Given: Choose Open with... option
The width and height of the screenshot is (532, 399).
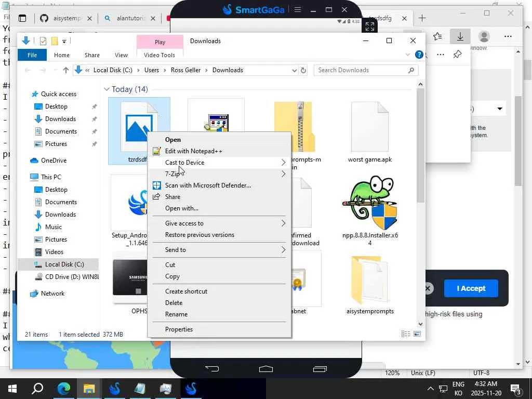Looking at the screenshot, I should pos(181,208).
